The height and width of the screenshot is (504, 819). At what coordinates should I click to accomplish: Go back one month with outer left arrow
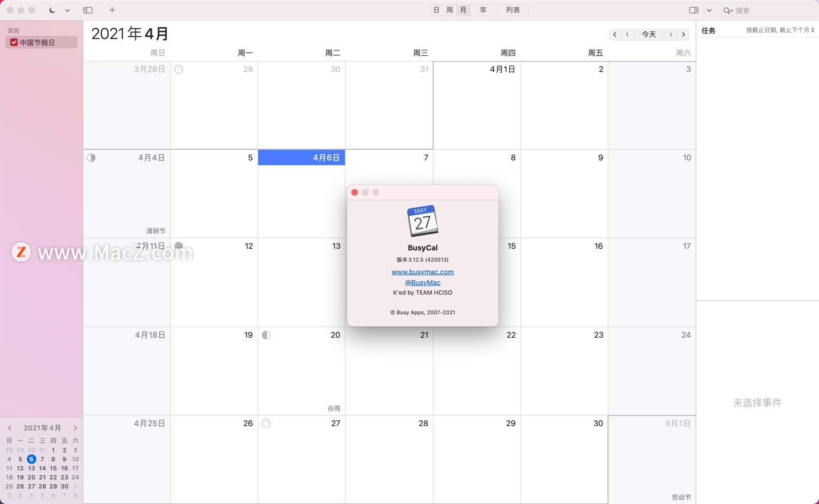click(x=615, y=35)
